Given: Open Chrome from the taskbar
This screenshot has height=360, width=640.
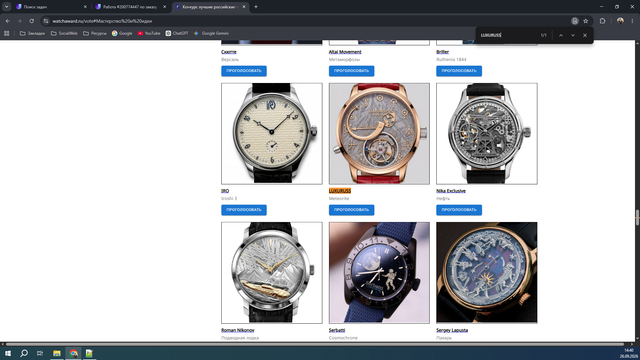Looking at the screenshot, I should click(73, 353).
